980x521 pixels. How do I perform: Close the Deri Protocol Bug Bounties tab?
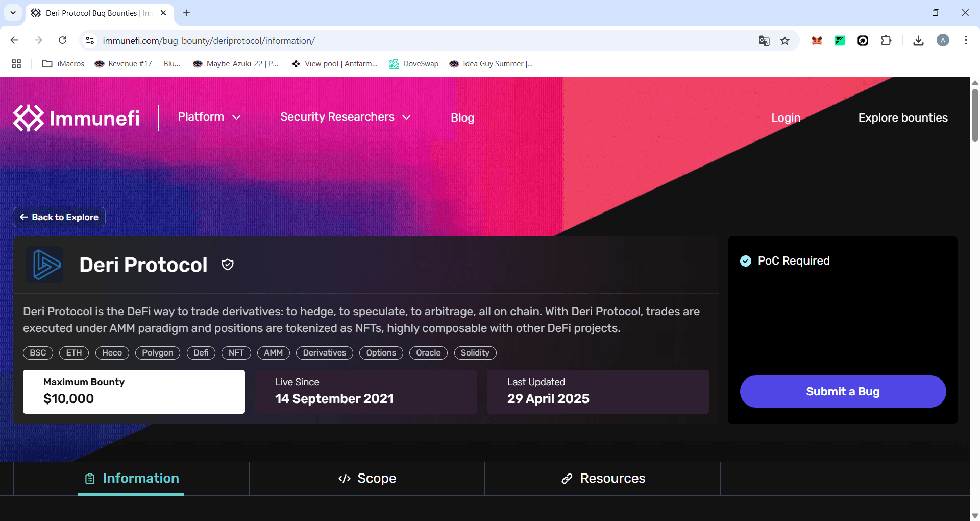pos(163,13)
